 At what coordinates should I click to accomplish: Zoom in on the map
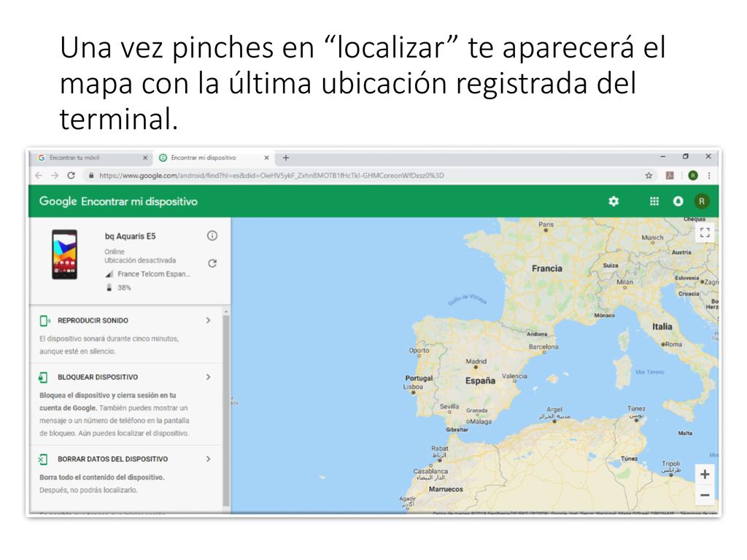(x=705, y=474)
